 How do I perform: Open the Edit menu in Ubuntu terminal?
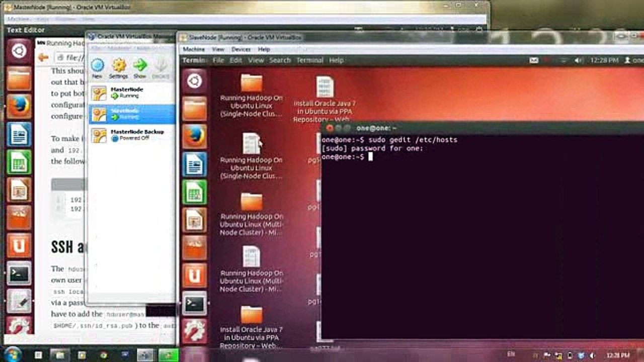(236, 60)
